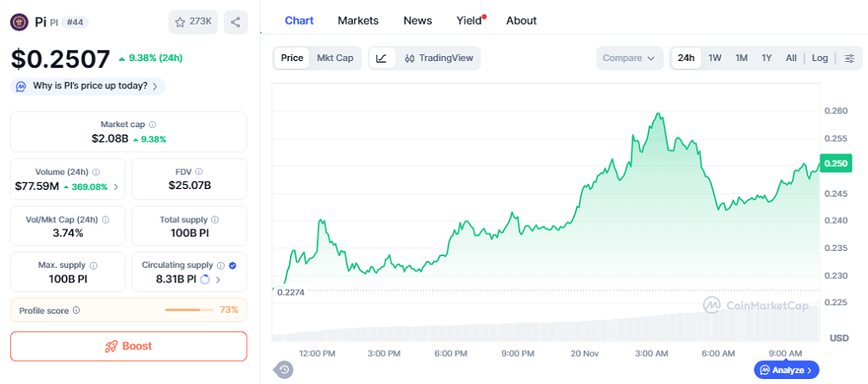
Task: Switch to the News tab
Action: point(417,20)
